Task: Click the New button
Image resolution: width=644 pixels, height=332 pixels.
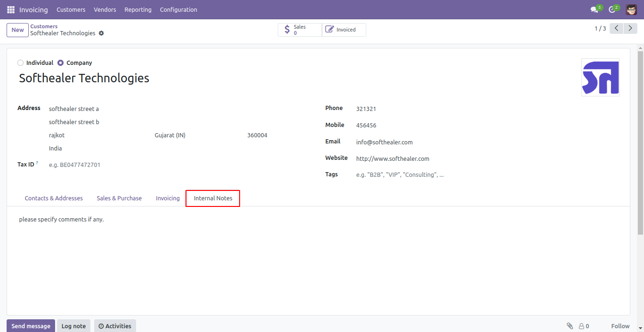Action: [x=17, y=30]
